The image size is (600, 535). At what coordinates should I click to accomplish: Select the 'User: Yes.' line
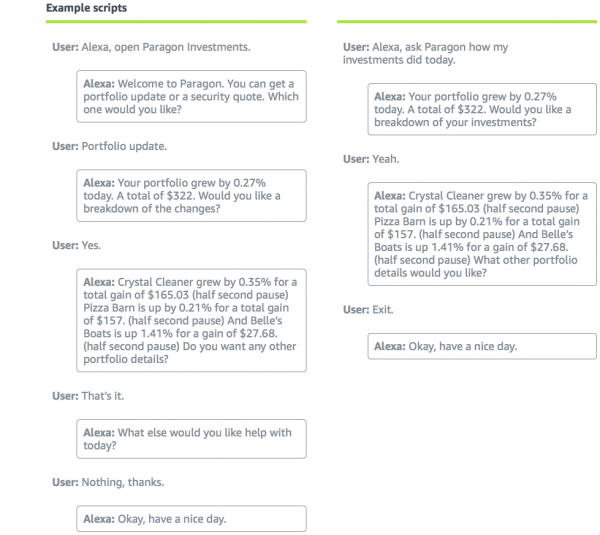coord(76,245)
